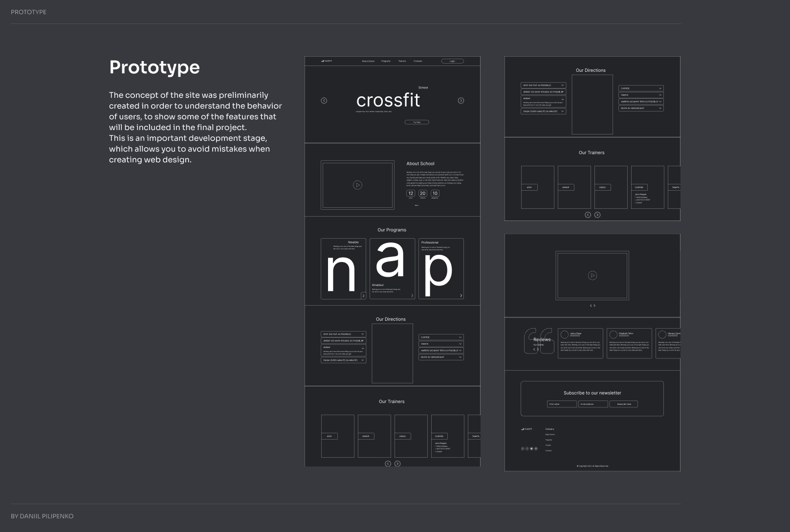Open About School in the header navigation

(x=368, y=61)
